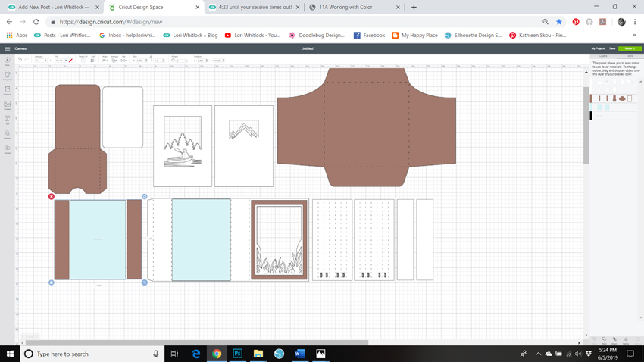The width and height of the screenshot is (644, 362).
Task: Toggle the size lock handle on selection
Action: point(52,282)
